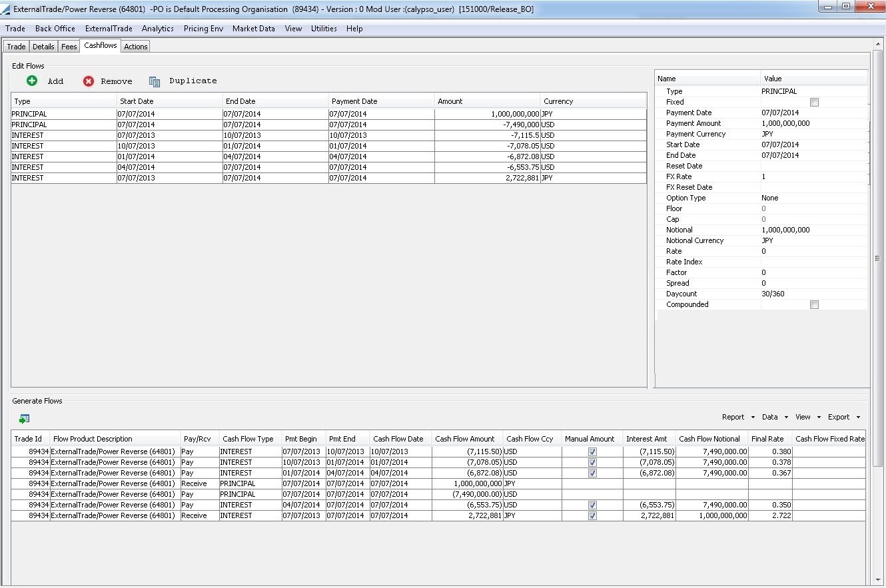The image size is (886, 588).
Task: Open the Pricing Env menu
Action: (204, 29)
